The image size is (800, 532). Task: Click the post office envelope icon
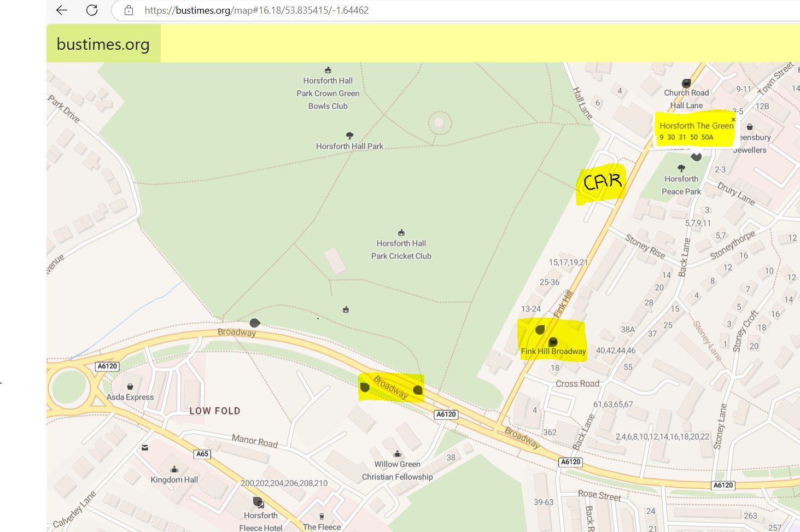(145, 448)
